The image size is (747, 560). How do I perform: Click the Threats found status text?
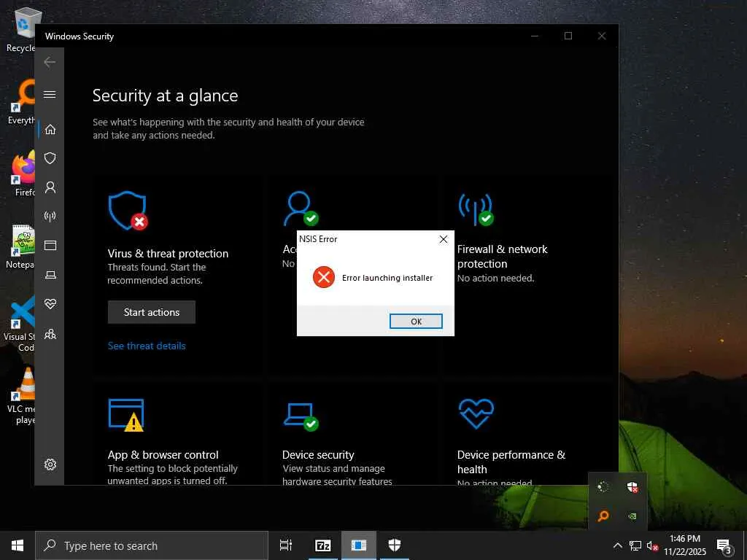156,274
